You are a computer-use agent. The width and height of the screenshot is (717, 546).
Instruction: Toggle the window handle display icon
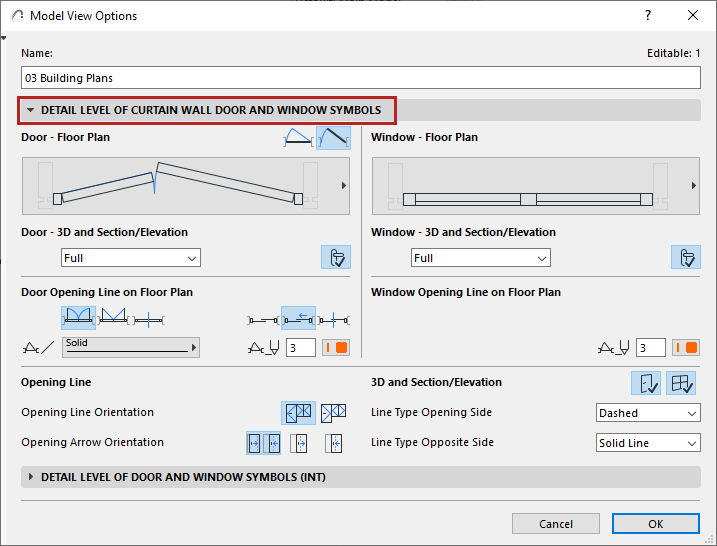pyautogui.click(x=686, y=258)
